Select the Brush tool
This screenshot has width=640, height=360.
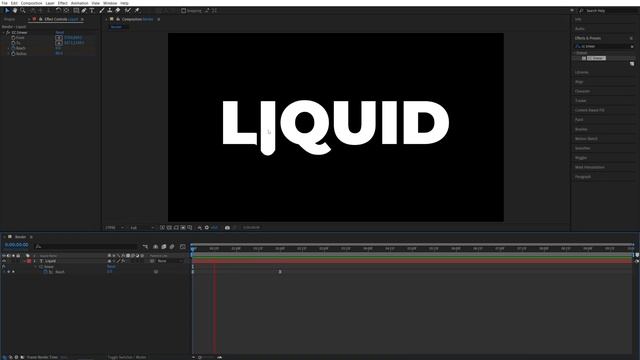(102, 11)
